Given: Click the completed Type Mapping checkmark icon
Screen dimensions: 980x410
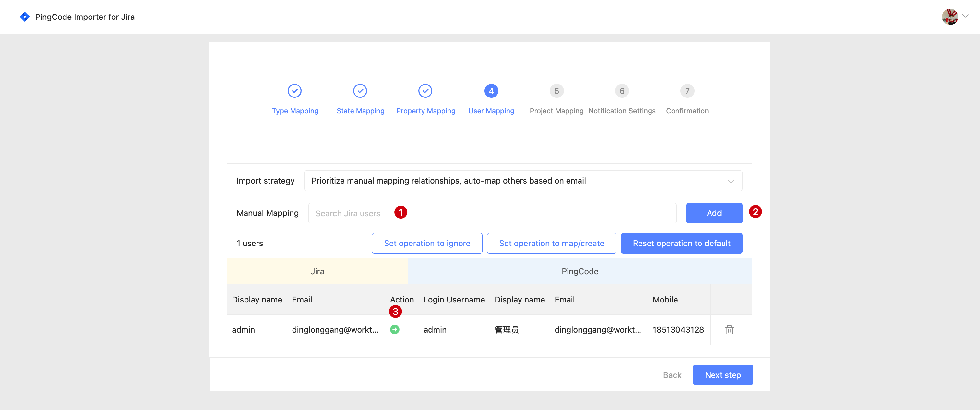Looking at the screenshot, I should 294,91.
